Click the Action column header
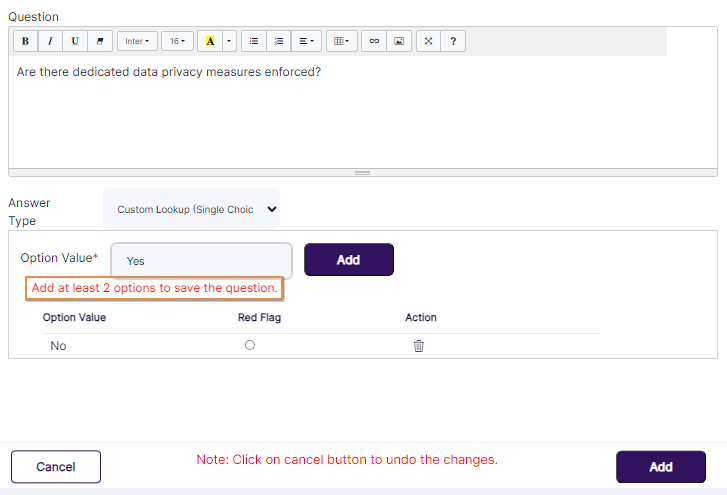The image size is (727, 495). click(x=421, y=317)
